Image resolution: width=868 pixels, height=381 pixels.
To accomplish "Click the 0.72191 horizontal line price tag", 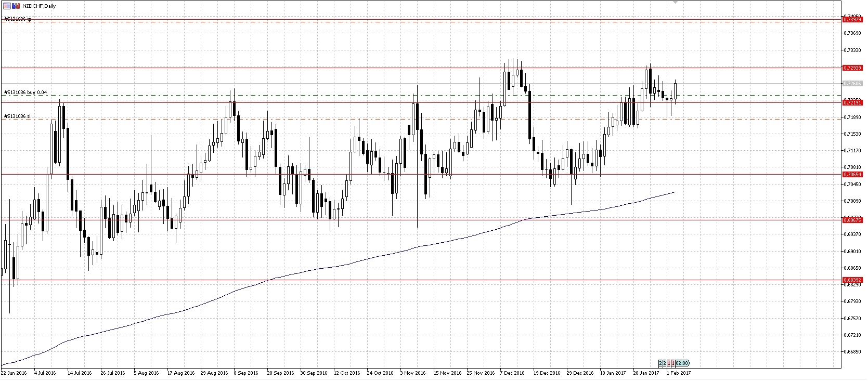I will (x=852, y=103).
